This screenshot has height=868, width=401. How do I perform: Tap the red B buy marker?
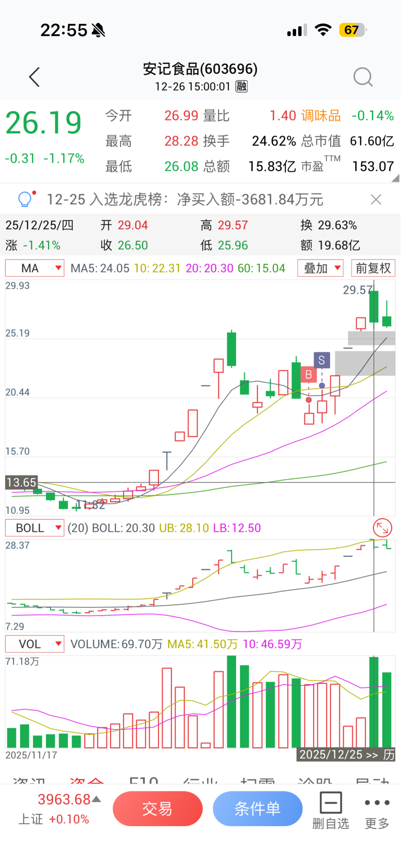coord(309,374)
